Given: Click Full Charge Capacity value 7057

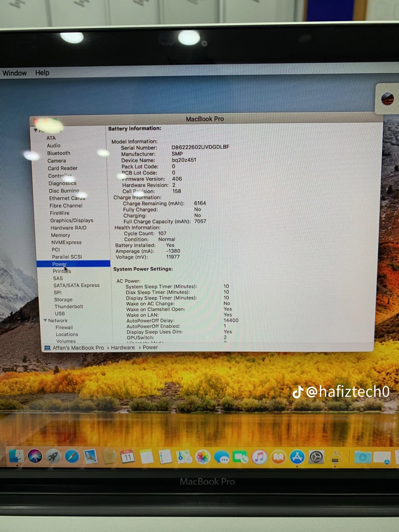Looking at the screenshot, I should tap(200, 222).
